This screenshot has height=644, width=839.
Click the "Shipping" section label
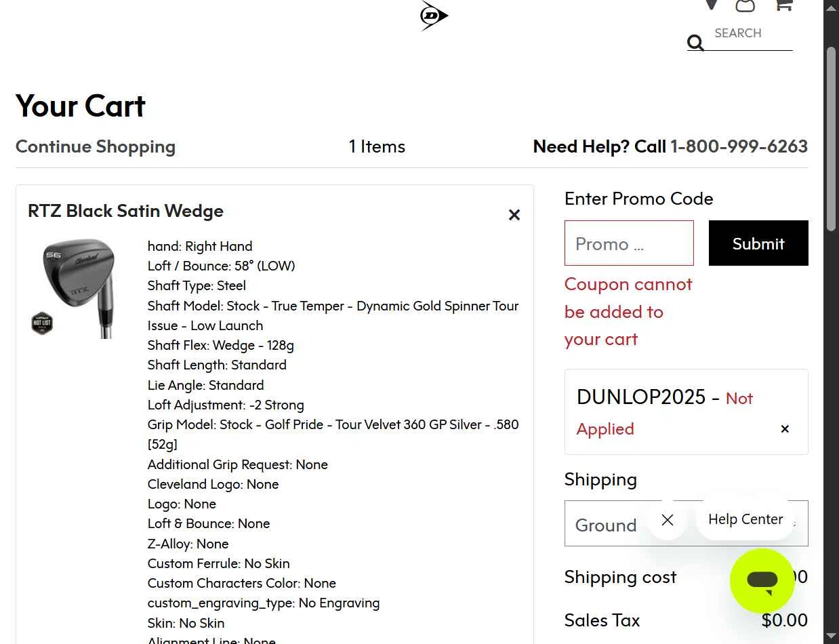click(x=600, y=479)
